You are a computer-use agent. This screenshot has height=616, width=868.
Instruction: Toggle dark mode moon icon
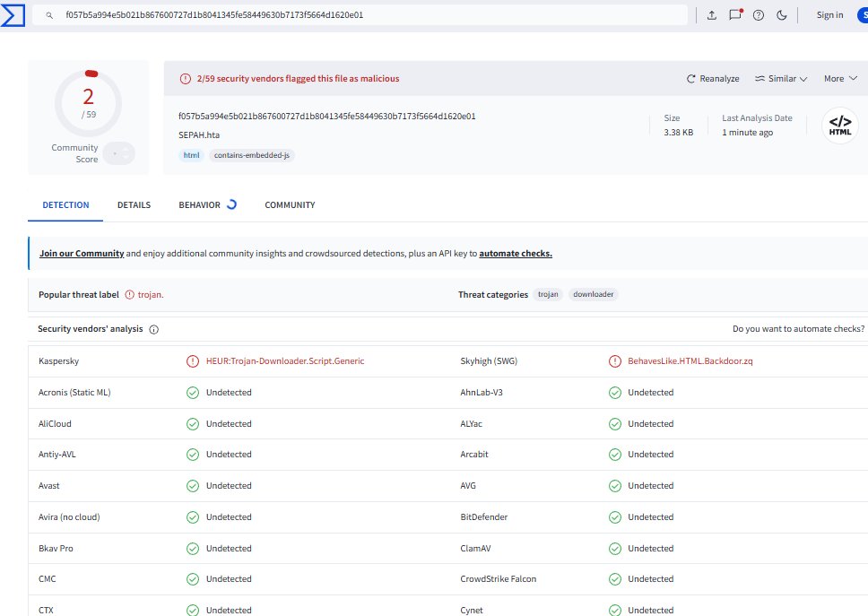782,15
